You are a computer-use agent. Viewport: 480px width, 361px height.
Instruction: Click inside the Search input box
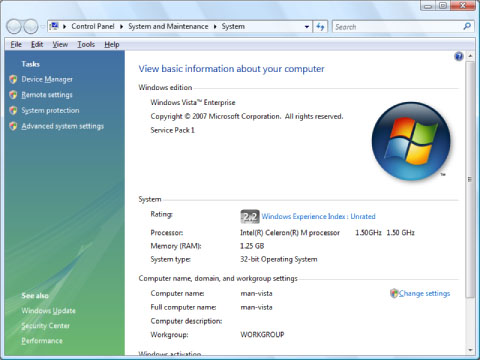pyautogui.click(x=397, y=27)
